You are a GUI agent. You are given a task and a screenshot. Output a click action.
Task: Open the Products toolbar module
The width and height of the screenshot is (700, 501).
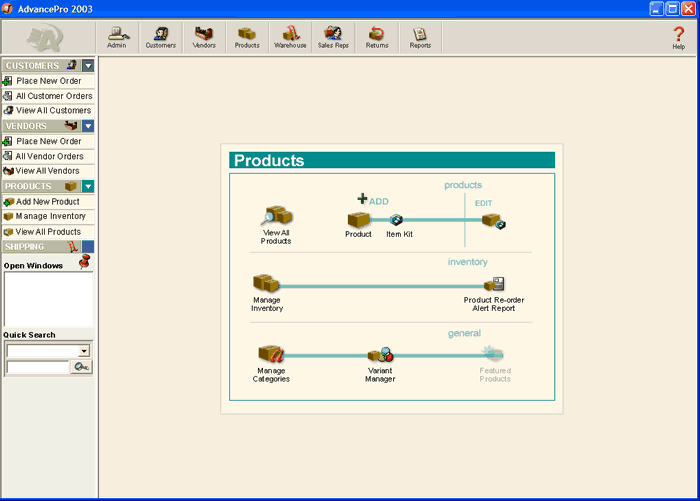247,38
